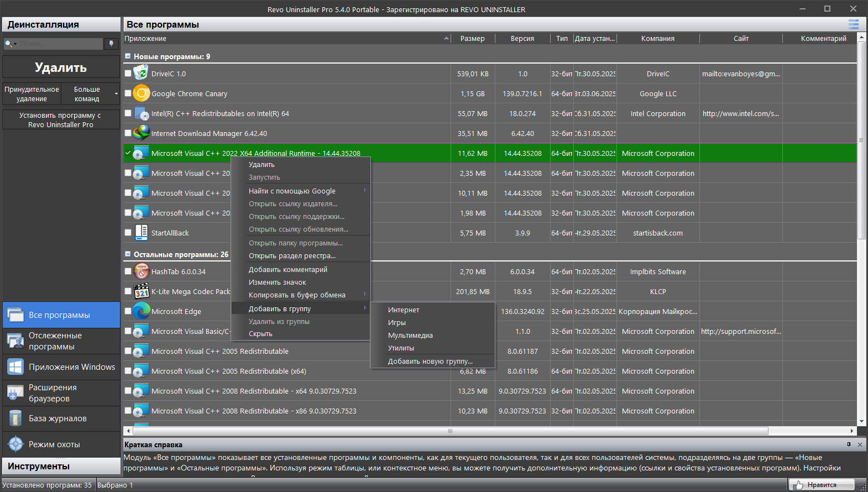Collapse the Новые программы group
This screenshot has width=868, height=492.
(128, 56)
